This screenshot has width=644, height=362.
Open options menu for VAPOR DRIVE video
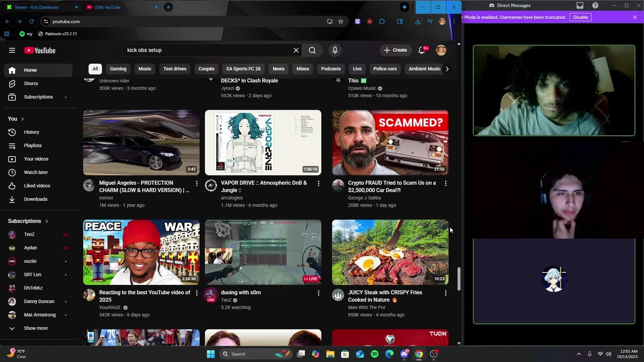(318, 184)
